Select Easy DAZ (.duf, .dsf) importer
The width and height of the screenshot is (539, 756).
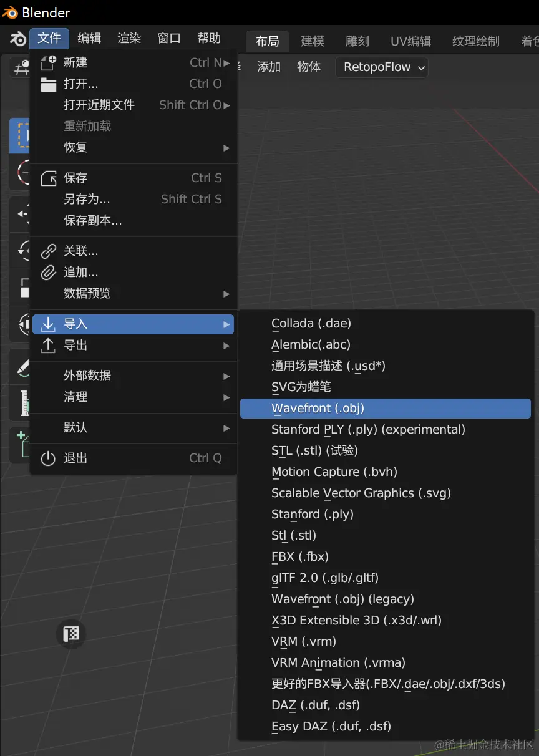(386, 726)
